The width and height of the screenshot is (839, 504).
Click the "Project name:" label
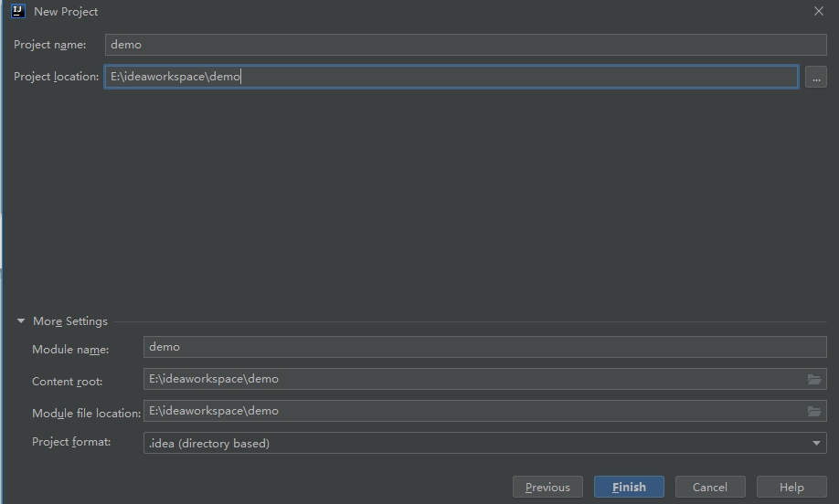tap(50, 45)
